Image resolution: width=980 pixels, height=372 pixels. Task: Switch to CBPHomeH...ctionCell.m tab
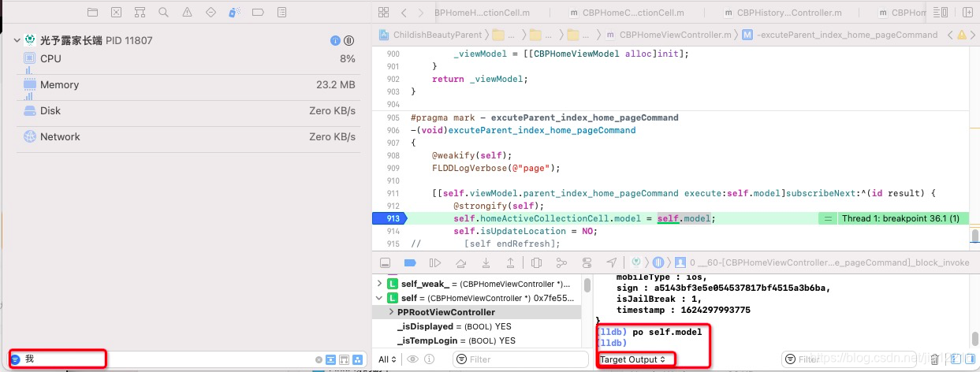point(483,13)
